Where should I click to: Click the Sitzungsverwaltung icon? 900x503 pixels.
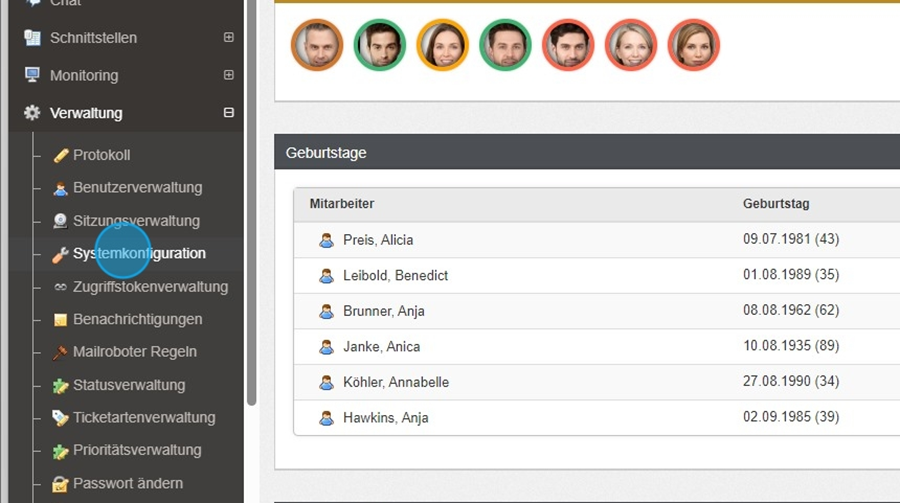click(x=60, y=221)
